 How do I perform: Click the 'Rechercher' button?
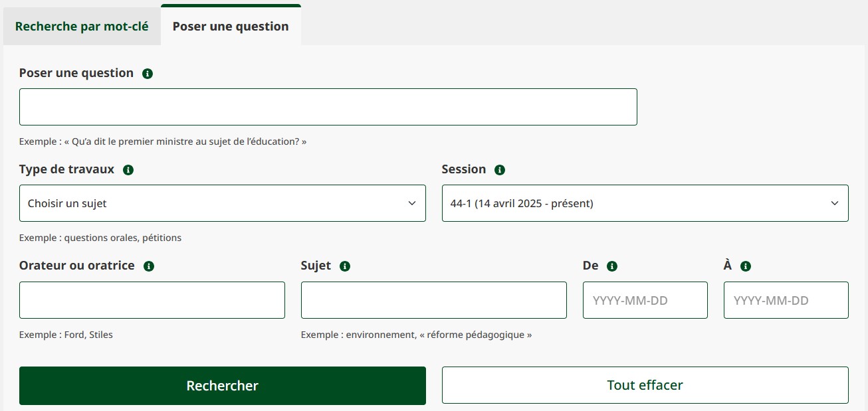pyautogui.click(x=222, y=385)
